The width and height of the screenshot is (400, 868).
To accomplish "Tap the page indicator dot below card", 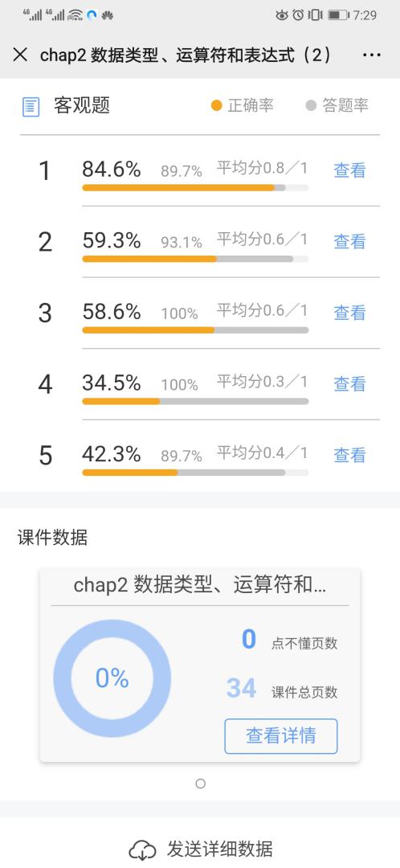I will pos(200,784).
